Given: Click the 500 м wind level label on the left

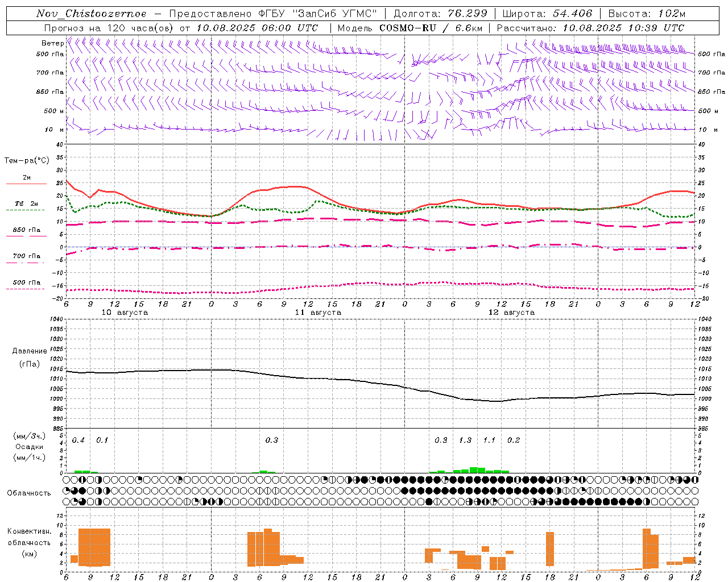Looking at the screenshot, I should [x=54, y=111].
